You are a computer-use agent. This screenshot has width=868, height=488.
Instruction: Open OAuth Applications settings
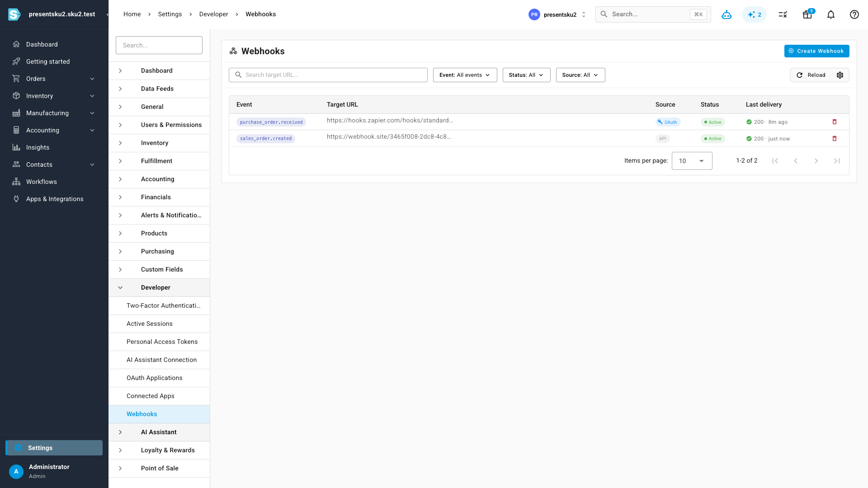click(x=159, y=378)
